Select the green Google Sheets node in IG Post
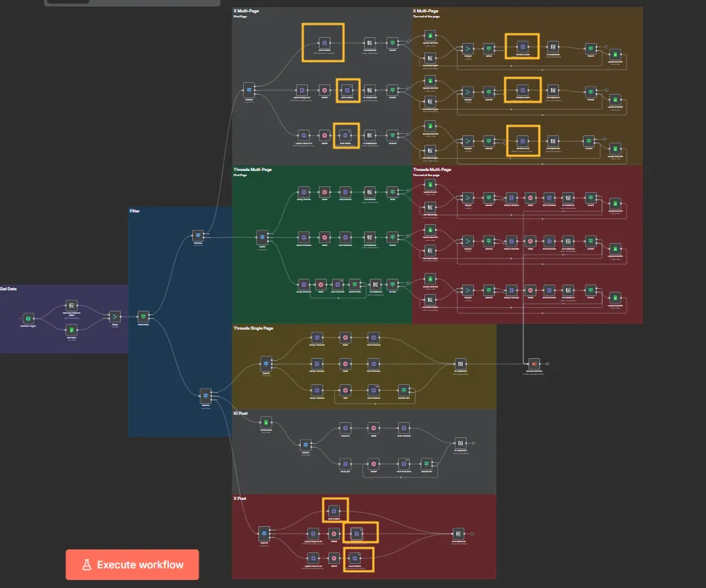The height and width of the screenshot is (588, 706). tap(266, 423)
